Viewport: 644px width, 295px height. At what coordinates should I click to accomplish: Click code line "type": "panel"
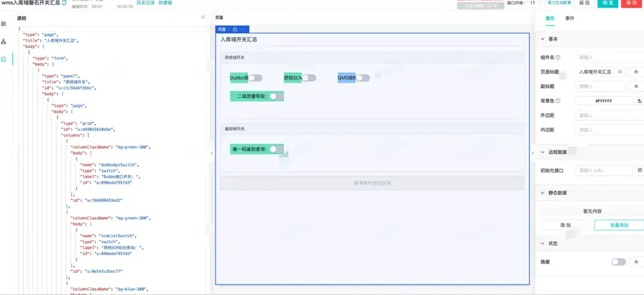61,76
